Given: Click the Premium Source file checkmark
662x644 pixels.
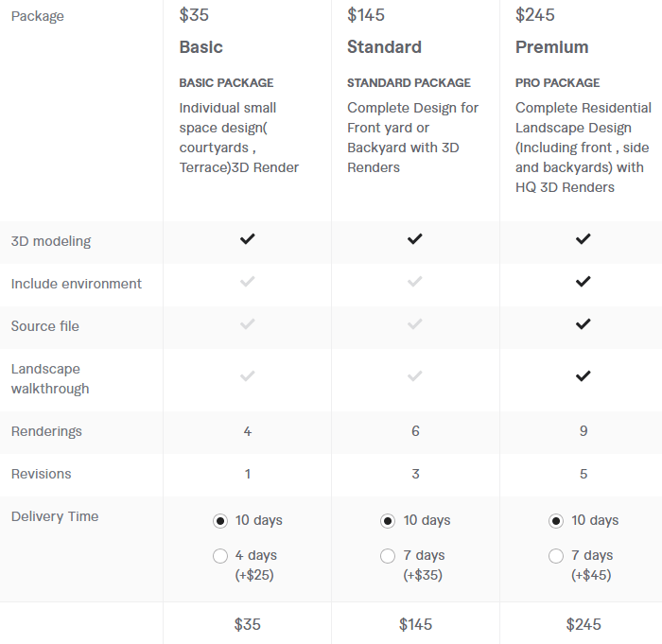Looking at the screenshot, I should pos(584,324).
